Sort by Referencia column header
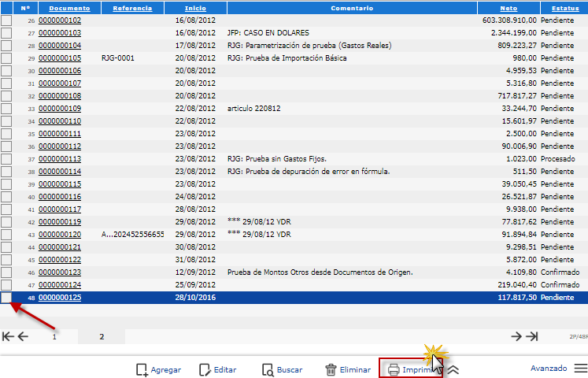Image resolution: width=588 pixels, height=378 pixels. pos(132,8)
